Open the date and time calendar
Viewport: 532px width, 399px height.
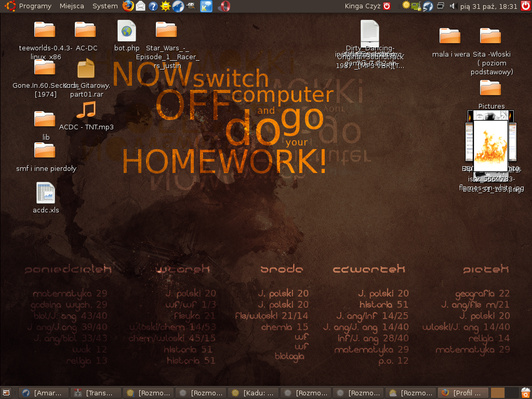488,6
